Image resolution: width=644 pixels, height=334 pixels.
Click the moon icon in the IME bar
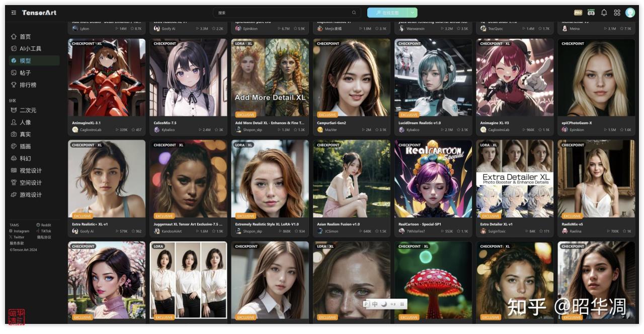pyautogui.click(x=384, y=304)
